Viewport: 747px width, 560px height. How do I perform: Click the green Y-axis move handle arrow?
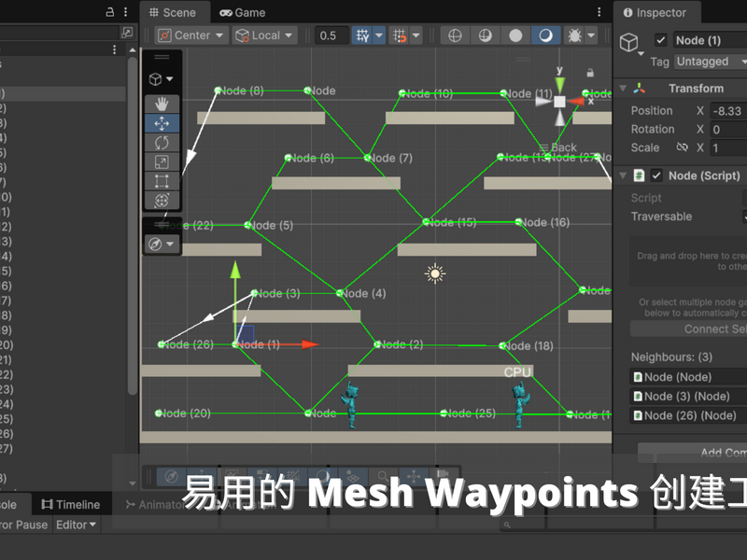click(x=235, y=270)
